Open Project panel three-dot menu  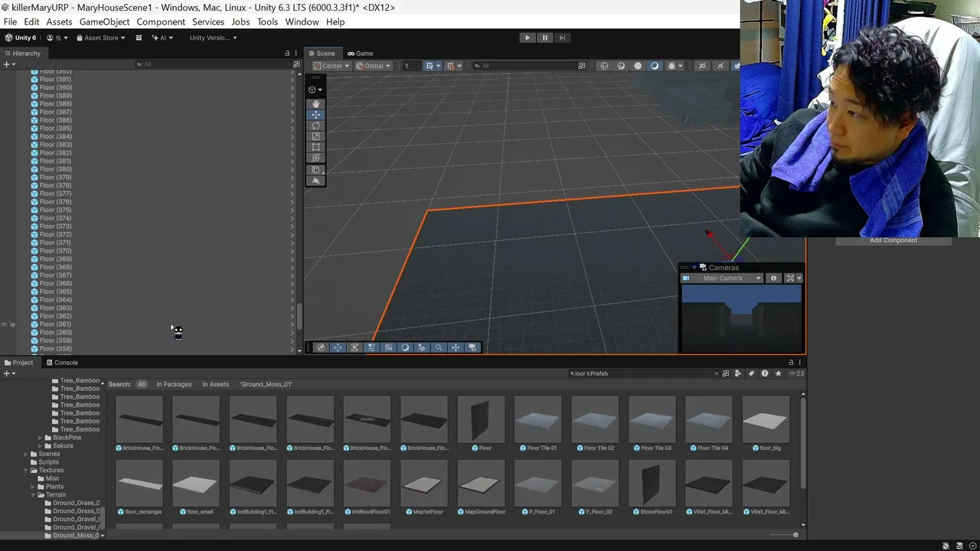coord(800,363)
